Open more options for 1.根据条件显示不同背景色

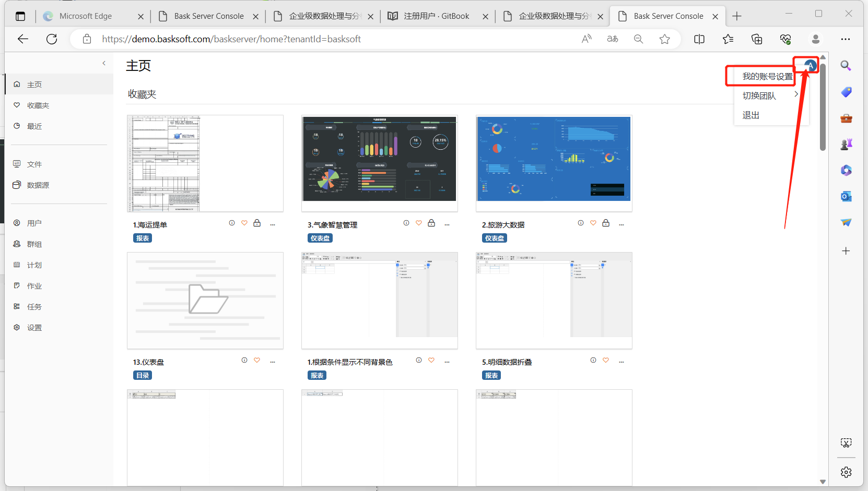pos(447,362)
